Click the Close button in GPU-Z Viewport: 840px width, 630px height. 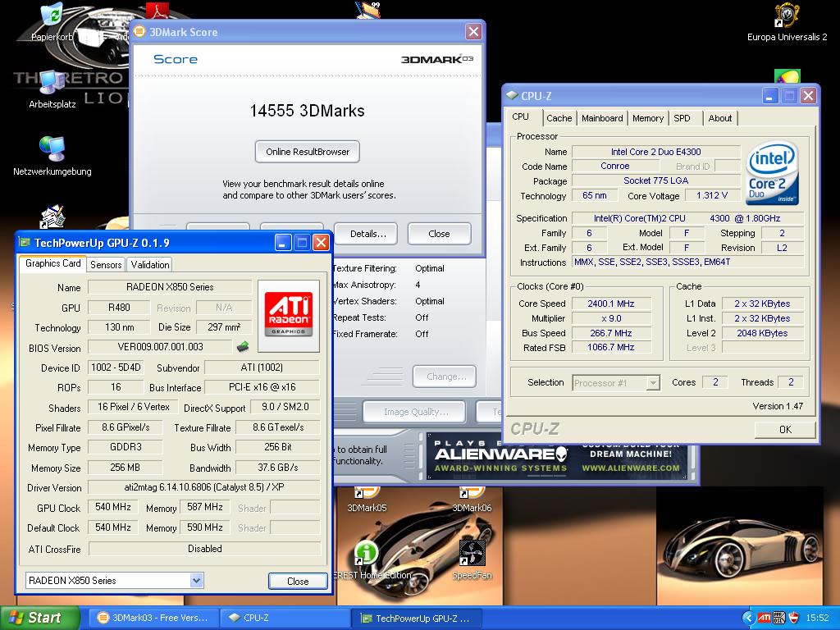298,581
